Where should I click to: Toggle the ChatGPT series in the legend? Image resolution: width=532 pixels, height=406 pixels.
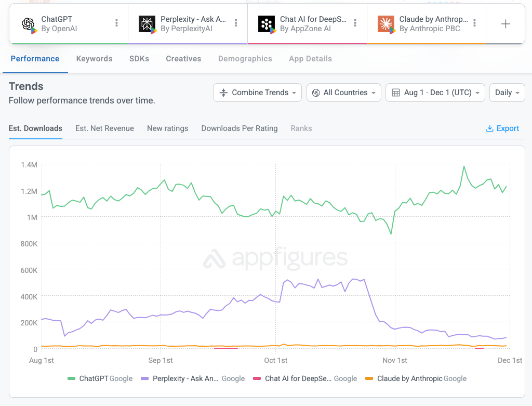pos(100,378)
